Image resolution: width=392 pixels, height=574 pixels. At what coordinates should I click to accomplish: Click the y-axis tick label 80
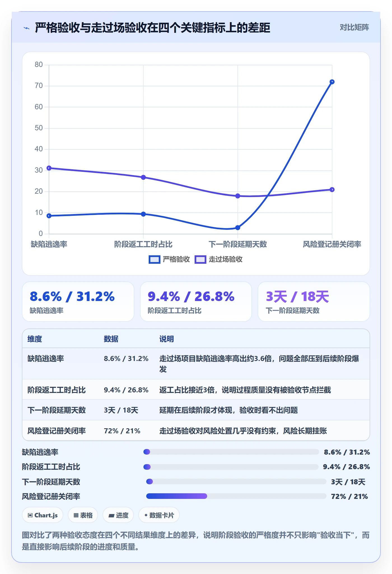(x=39, y=64)
